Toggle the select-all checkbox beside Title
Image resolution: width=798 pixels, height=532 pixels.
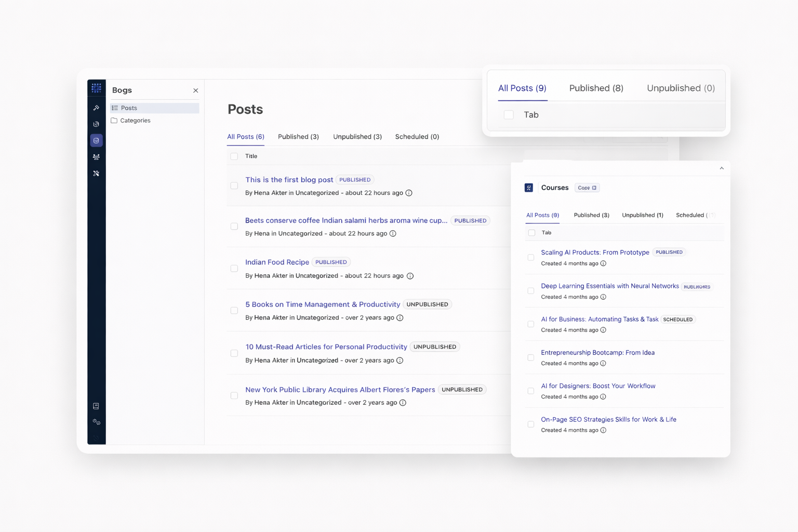(x=234, y=156)
